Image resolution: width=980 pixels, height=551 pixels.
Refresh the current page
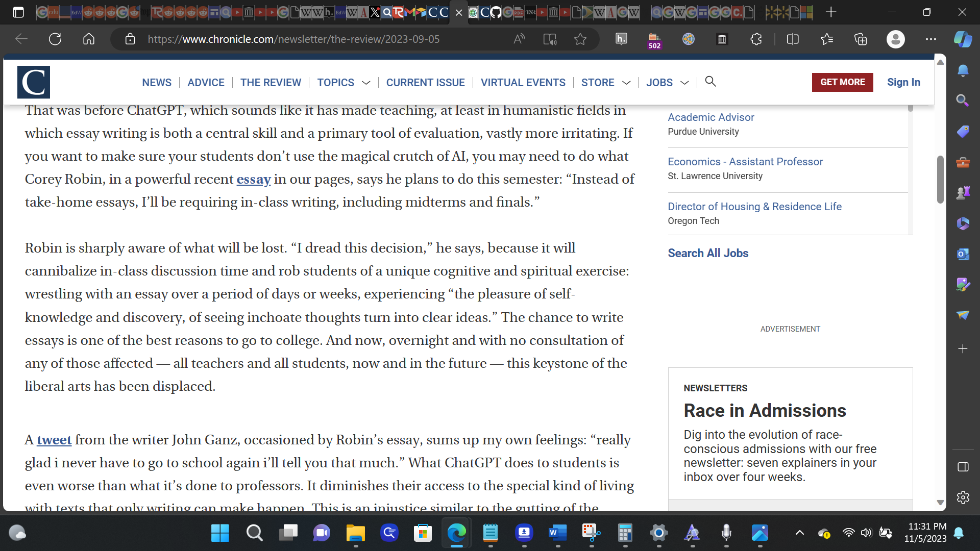[x=55, y=39]
